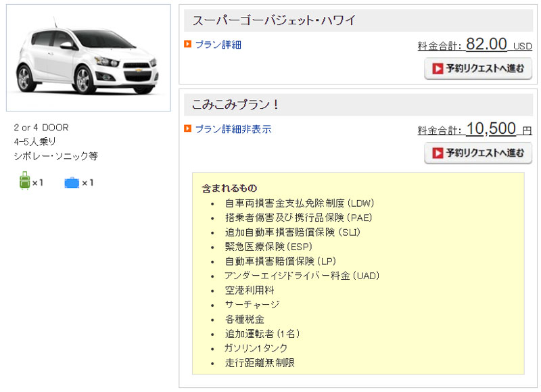Click the 10,500 円 total price
The width and height of the screenshot is (541, 392).
click(x=499, y=129)
